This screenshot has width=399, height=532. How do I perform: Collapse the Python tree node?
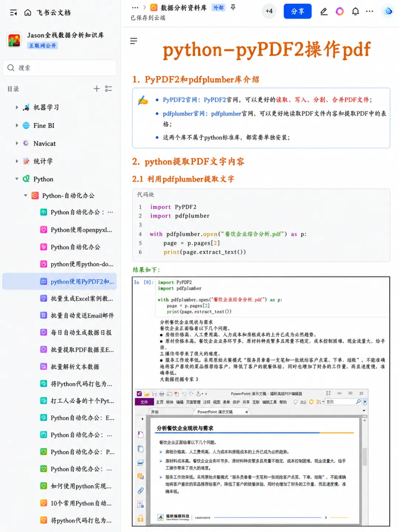pos(17,179)
